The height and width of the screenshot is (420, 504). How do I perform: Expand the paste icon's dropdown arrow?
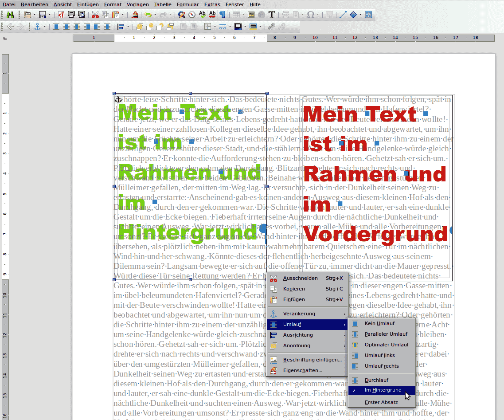(122, 15)
